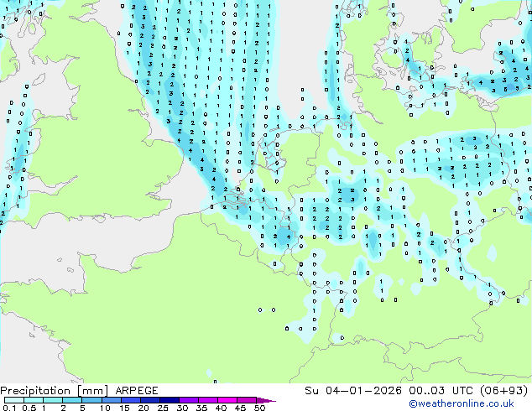Select the 40–45 mm magenta legend swatch

pyautogui.click(x=227, y=400)
